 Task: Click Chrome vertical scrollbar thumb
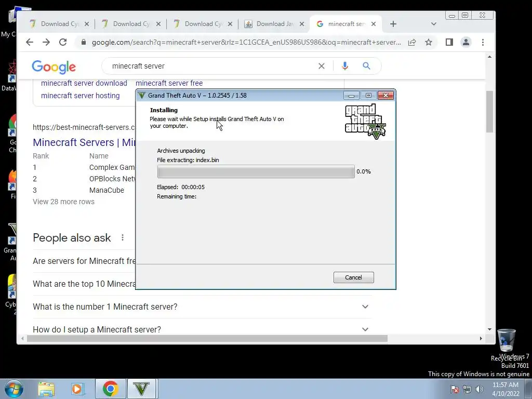(489, 112)
